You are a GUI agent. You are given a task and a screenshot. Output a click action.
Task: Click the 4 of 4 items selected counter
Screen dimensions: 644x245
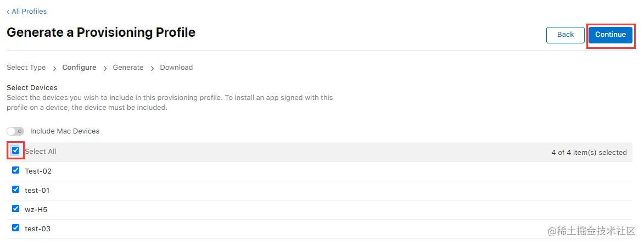589,153
